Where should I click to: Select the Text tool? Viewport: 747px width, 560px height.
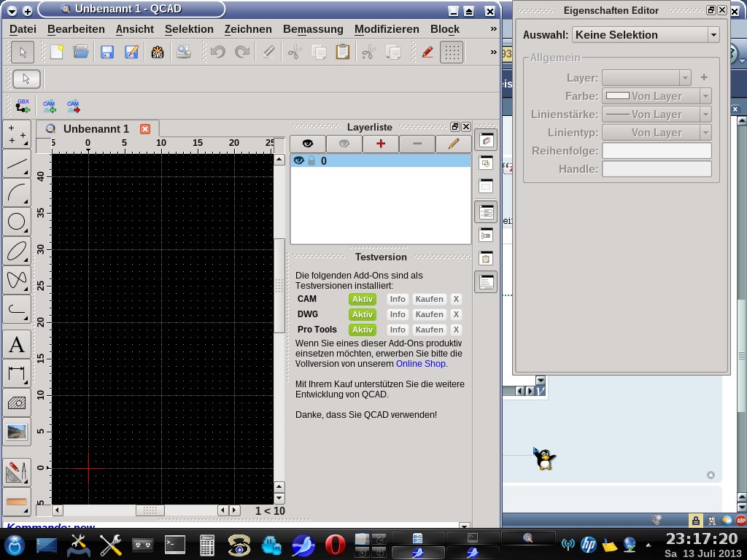click(17, 344)
